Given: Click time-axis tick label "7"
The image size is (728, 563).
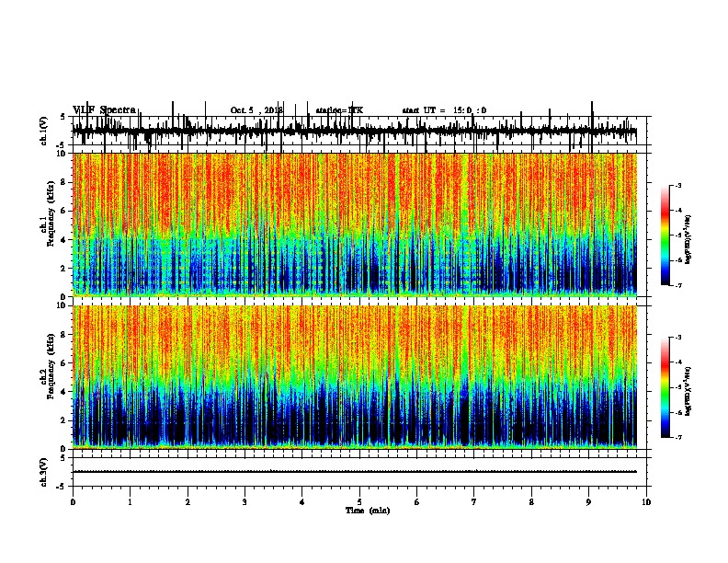Looking at the screenshot, I should [x=474, y=502].
